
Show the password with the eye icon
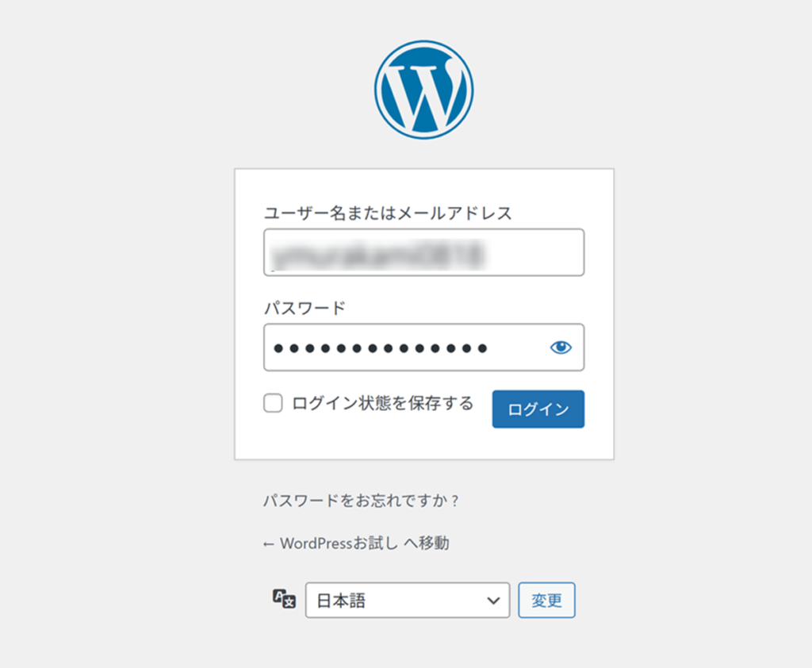tap(561, 347)
